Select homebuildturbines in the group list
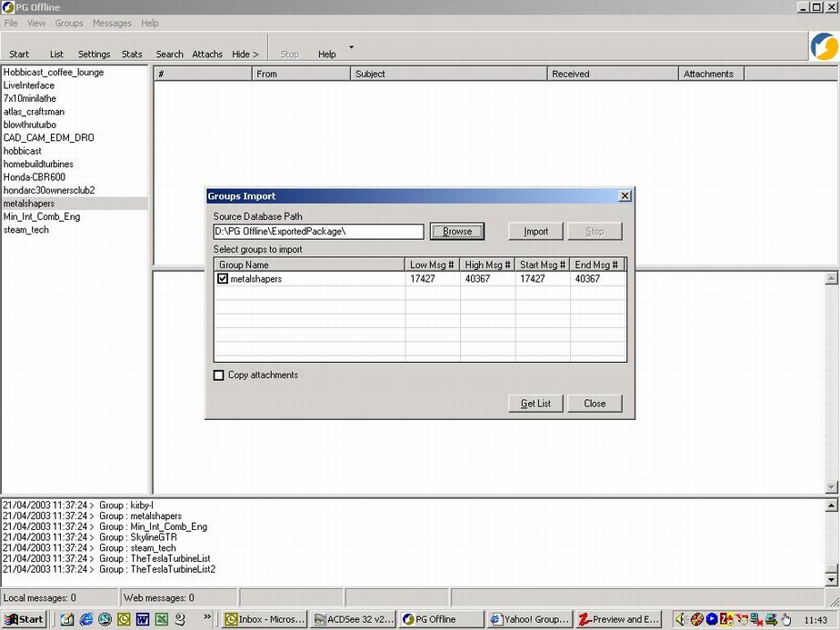 [x=38, y=165]
